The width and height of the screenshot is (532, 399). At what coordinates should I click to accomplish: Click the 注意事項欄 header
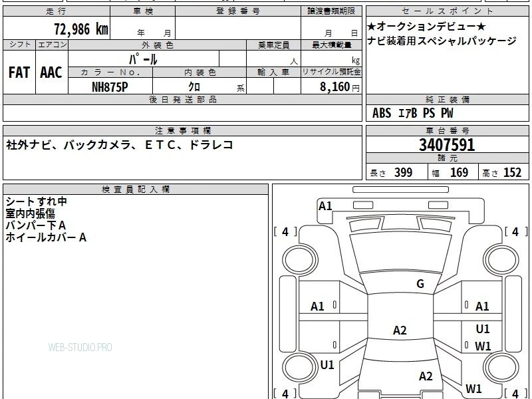coord(182,130)
